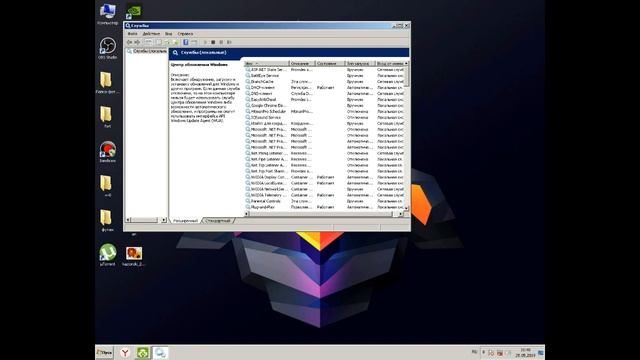Image resolution: width=640 pixels, height=360 pixels.
Task: Open the Файл menu
Action: tap(132, 34)
